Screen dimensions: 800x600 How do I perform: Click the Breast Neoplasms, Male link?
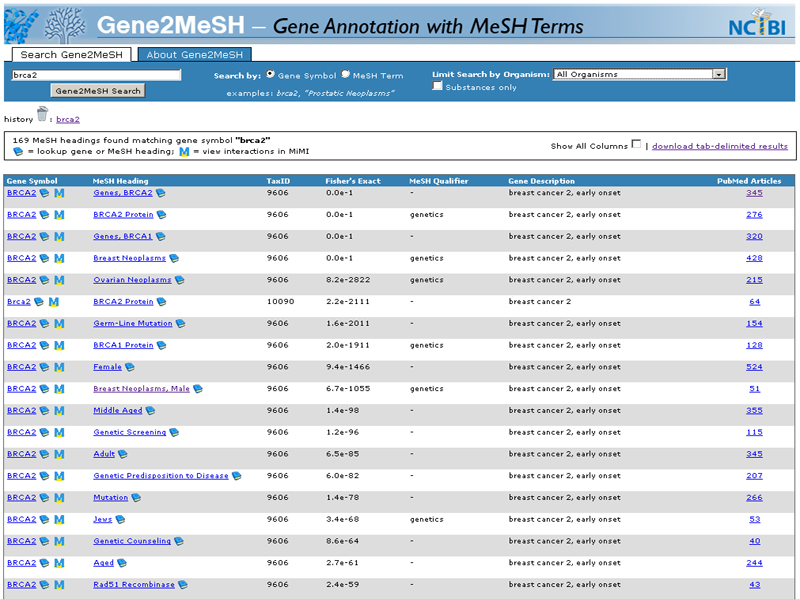(x=141, y=389)
